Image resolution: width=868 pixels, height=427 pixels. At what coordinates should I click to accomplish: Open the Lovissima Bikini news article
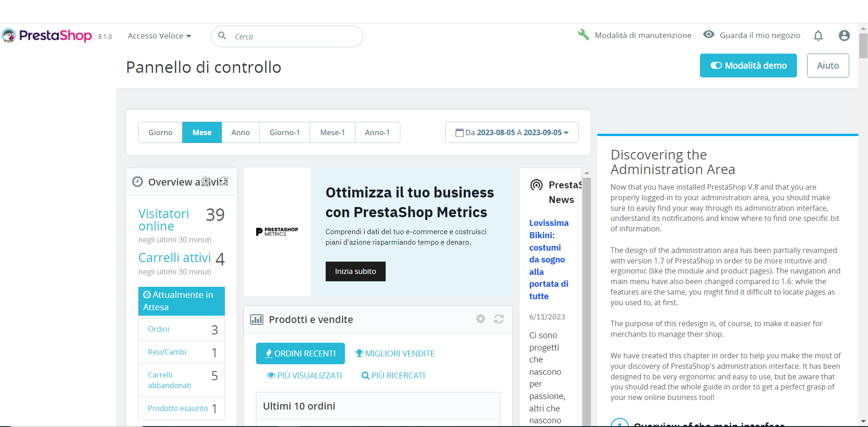(549, 259)
